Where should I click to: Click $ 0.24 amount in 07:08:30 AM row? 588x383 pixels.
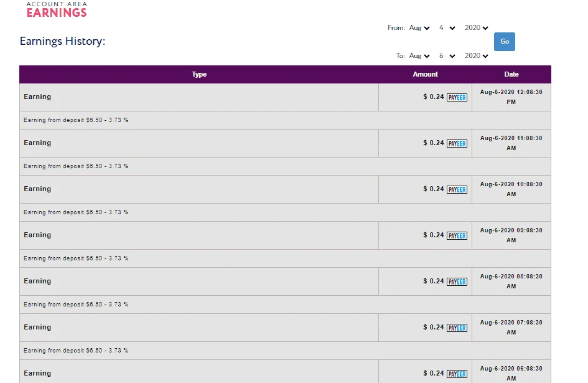pos(434,328)
